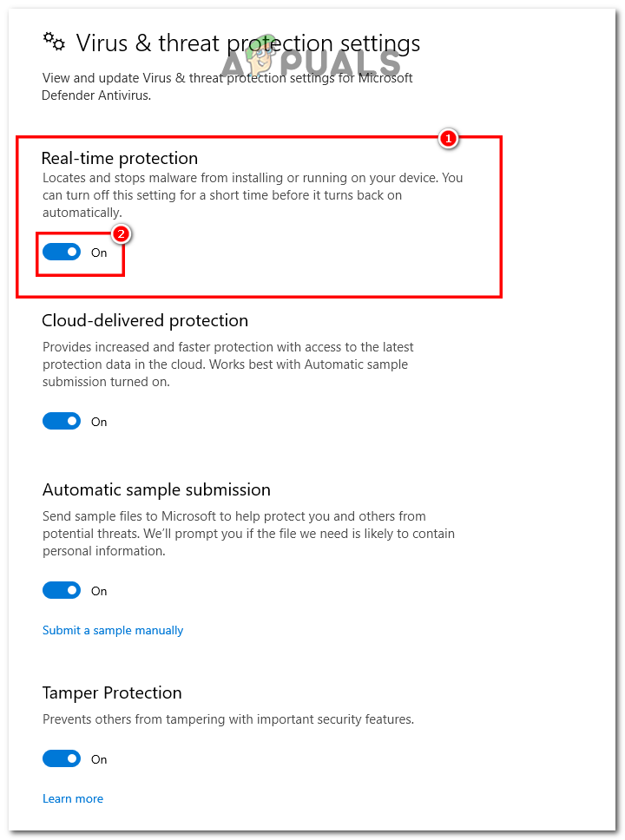Select the Tamper Protection section title

point(112,692)
